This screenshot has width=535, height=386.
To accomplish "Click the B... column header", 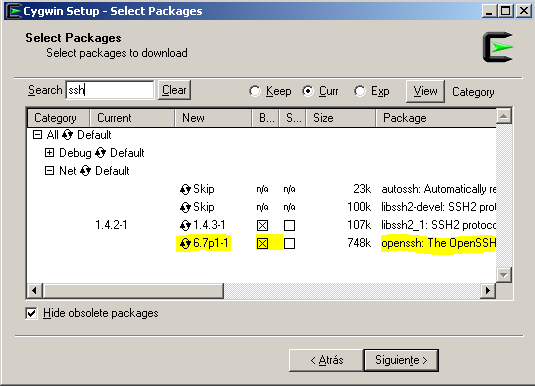I will point(265,118).
